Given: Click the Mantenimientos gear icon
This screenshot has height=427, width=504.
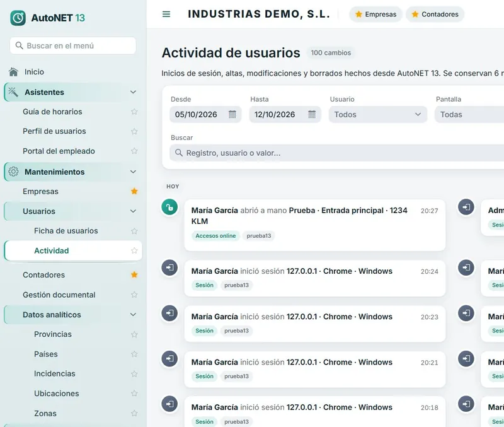Looking at the screenshot, I should coord(13,172).
